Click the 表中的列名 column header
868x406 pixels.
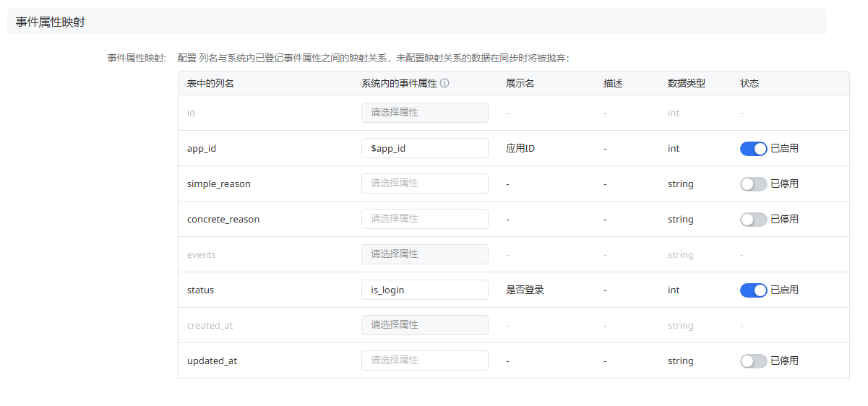(210, 83)
